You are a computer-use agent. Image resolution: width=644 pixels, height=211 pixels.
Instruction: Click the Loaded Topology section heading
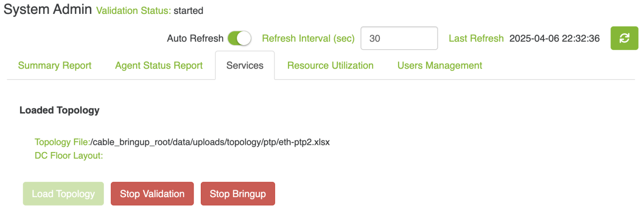coord(59,110)
